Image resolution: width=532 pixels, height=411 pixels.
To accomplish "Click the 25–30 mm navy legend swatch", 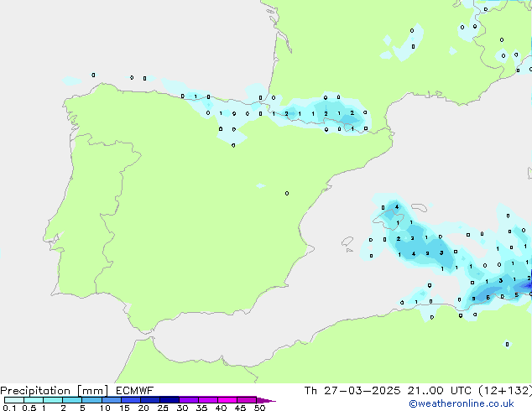I will 169,400.
